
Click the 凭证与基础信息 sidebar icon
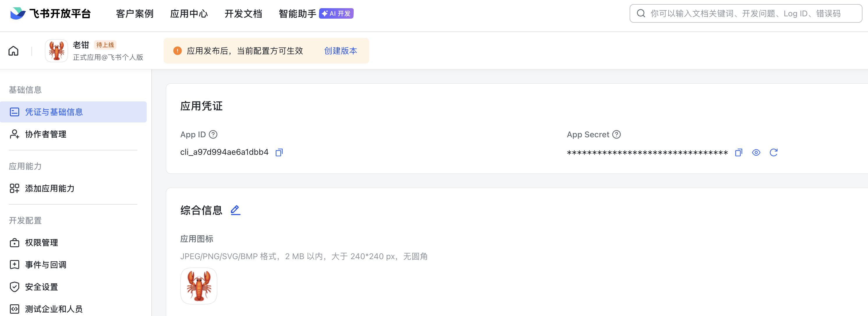(15, 112)
